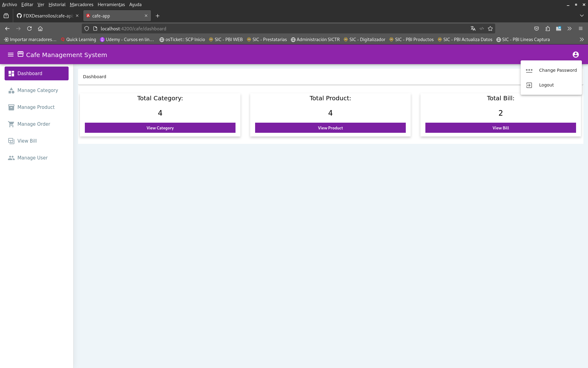Viewport: 588px width, 368px height.
Task: Toggle the sidebar hamburger menu icon
Action: [x=11, y=55]
